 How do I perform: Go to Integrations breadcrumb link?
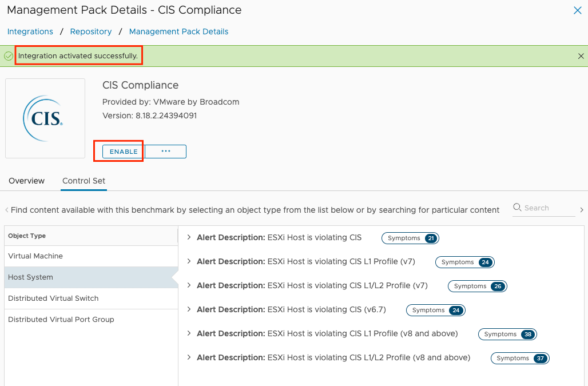tap(30, 31)
